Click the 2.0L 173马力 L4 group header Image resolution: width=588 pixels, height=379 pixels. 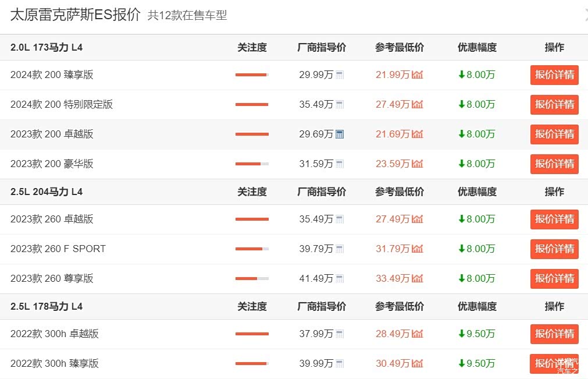coord(47,48)
